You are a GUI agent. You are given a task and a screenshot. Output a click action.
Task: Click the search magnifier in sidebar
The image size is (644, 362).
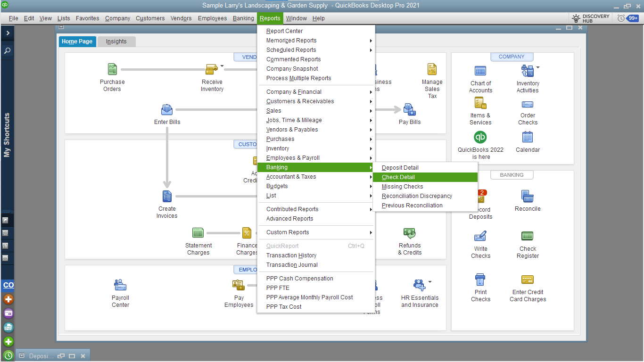tap(8, 50)
